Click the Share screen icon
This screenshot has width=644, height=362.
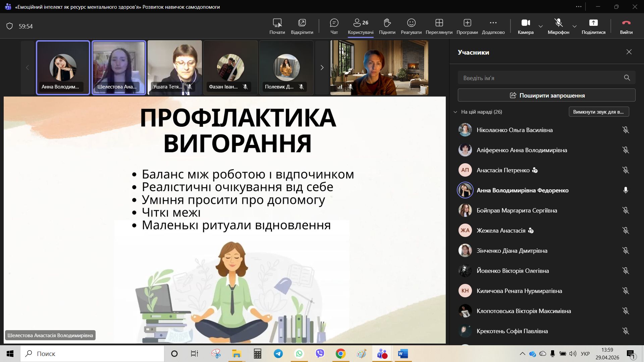pyautogui.click(x=593, y=23)
